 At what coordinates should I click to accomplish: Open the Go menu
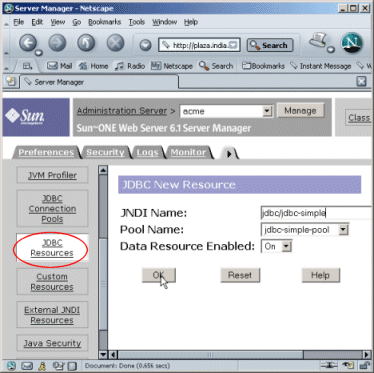click(x=77, y=22)
